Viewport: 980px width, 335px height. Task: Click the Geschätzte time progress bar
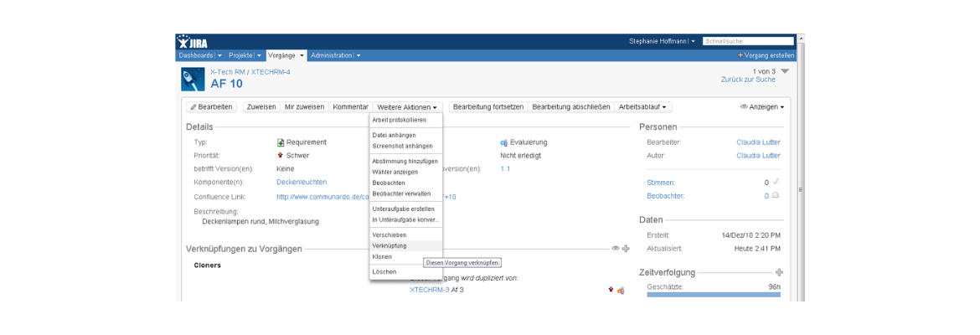coord(713,295)
